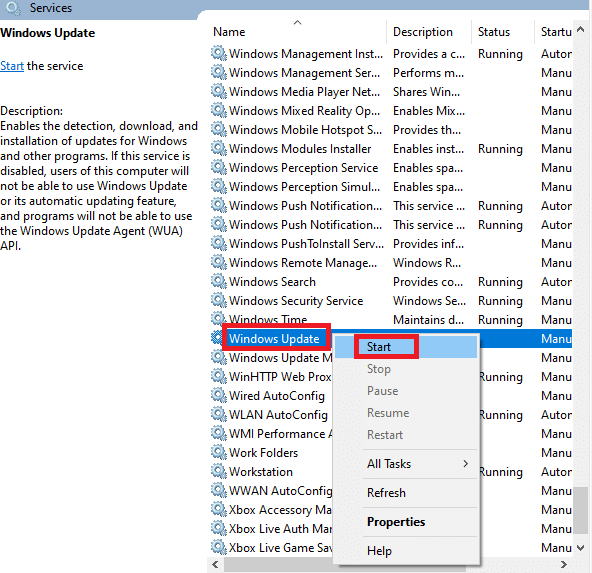The image size is (592, 573).
Task: Click the vertical scrollbar thumb
Action: tap(581, 510)
